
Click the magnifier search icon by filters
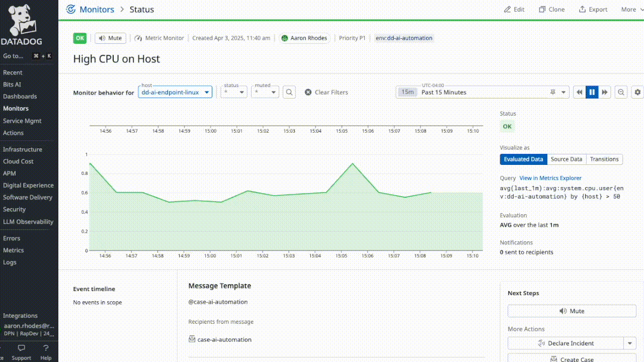[289, 92]
